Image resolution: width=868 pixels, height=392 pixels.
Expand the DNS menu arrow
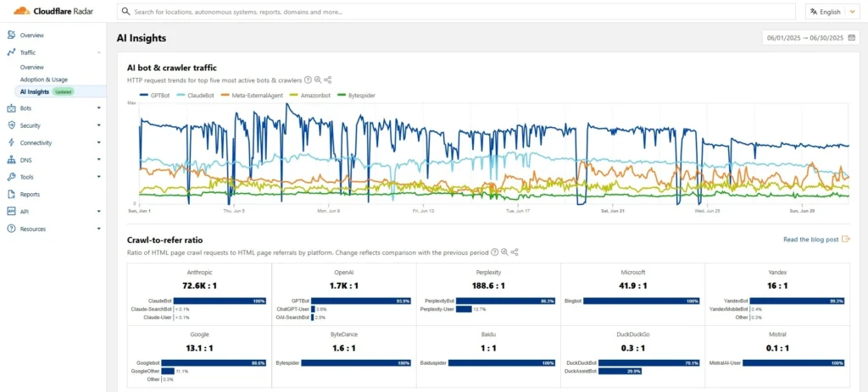pyautogui.click(x=98, y=160)
